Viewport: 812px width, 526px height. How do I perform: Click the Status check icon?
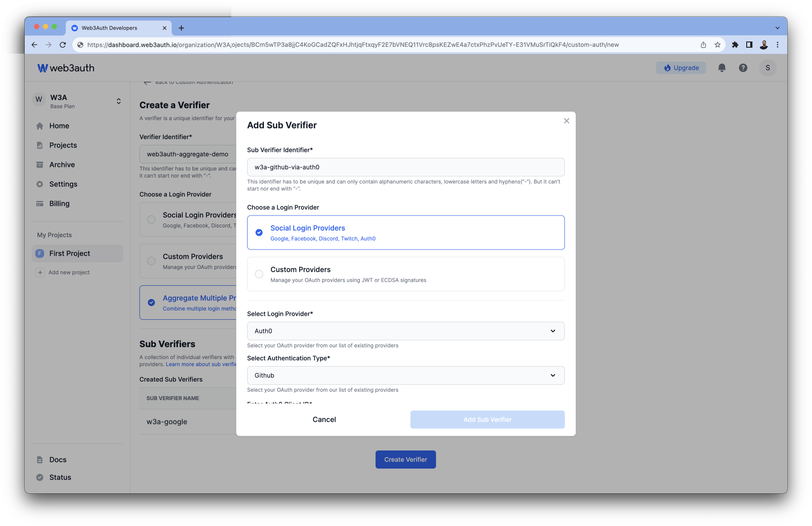tap(40, 477)
